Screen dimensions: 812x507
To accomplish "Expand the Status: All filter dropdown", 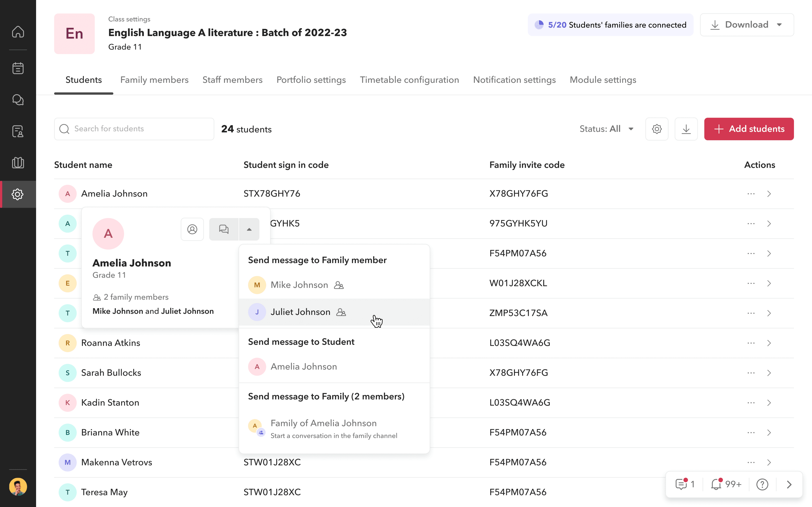I will tap(607, 129).
